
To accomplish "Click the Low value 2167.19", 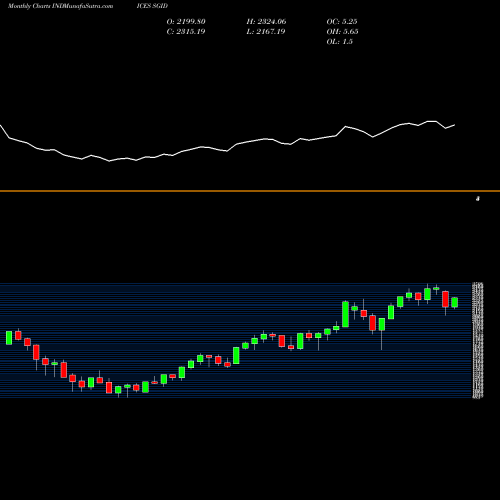I will point(266,32).
